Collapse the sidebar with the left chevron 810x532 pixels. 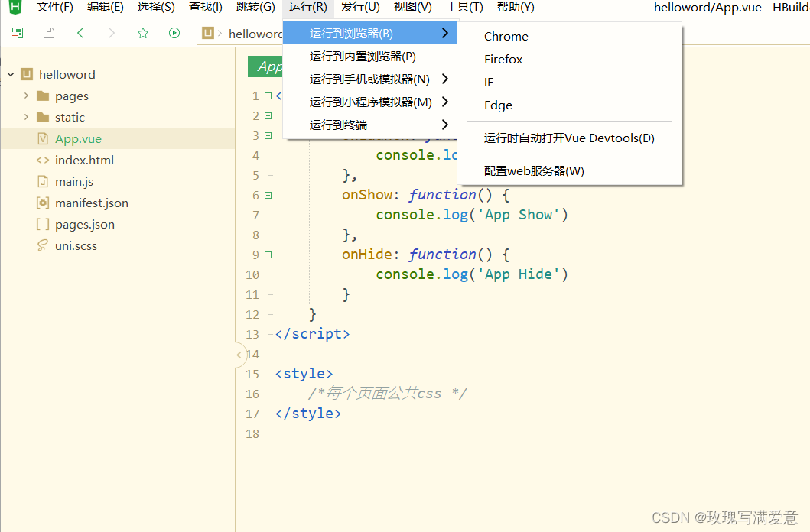(x=239, y=355)
